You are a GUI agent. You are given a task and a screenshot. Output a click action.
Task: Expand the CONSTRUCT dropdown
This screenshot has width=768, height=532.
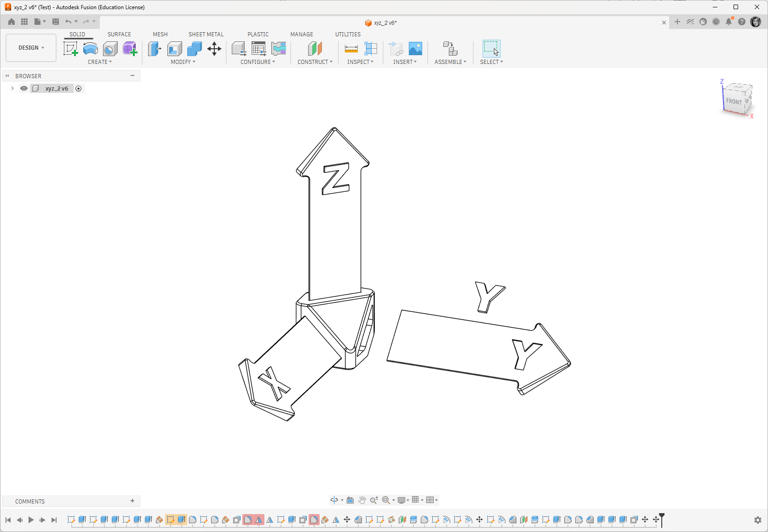pos(315,62)
